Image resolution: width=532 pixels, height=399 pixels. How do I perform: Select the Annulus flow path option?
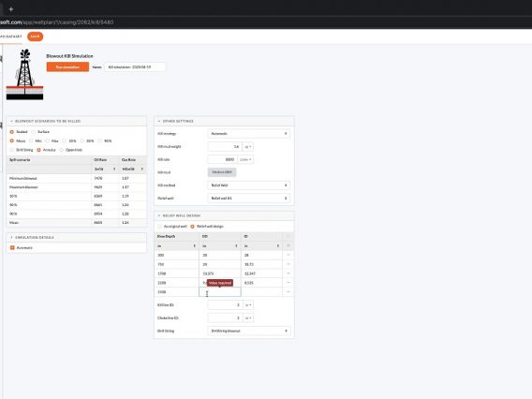tap(38, 150)
